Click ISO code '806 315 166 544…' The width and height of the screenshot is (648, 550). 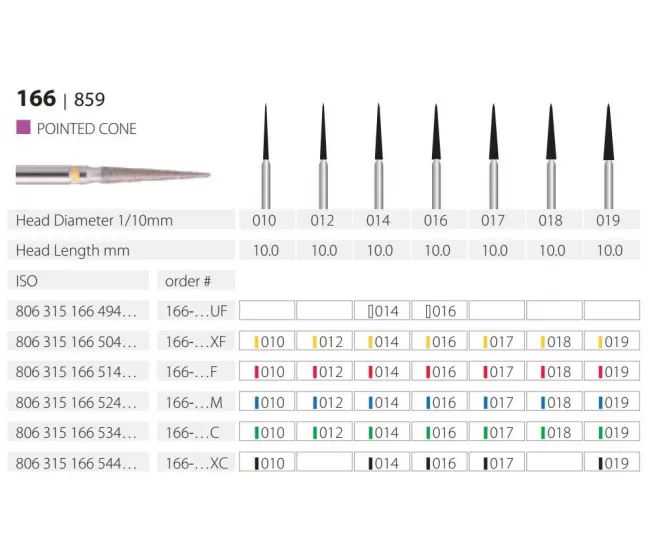click(x=76, y=463)
